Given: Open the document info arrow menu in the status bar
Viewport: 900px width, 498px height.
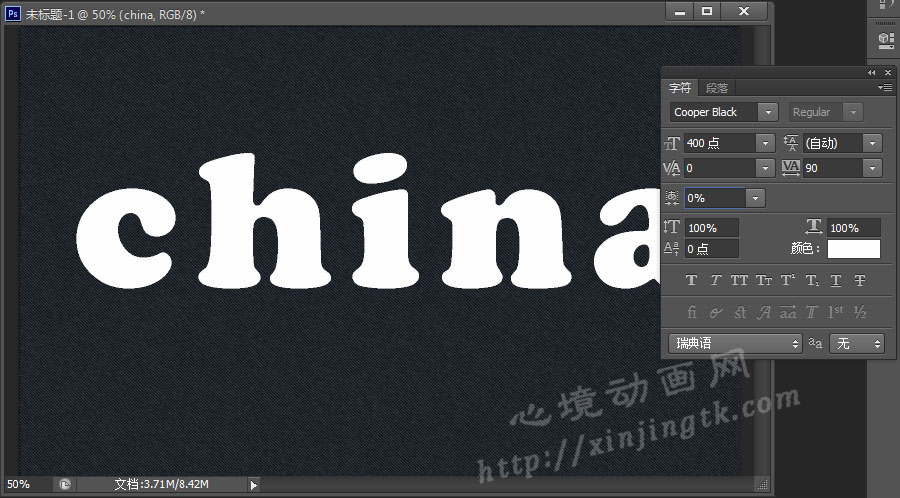Looking at the screenshot, I should click(x=253, y=484).
